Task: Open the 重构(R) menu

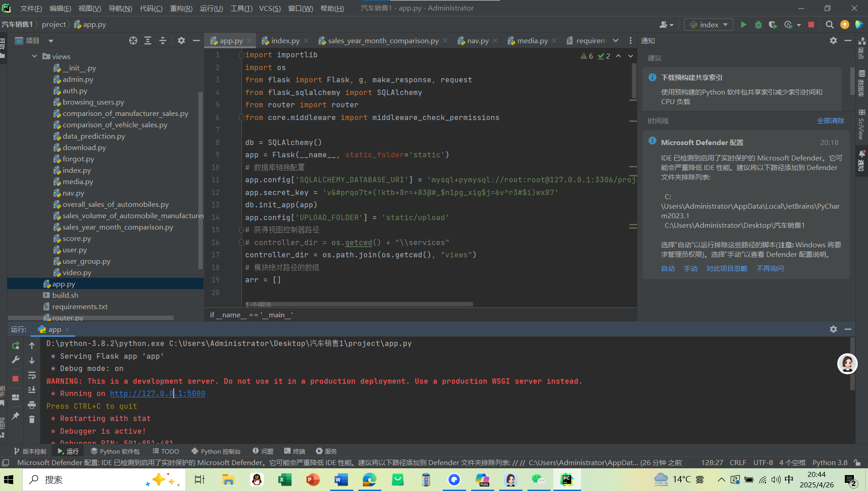Action: 181,8
